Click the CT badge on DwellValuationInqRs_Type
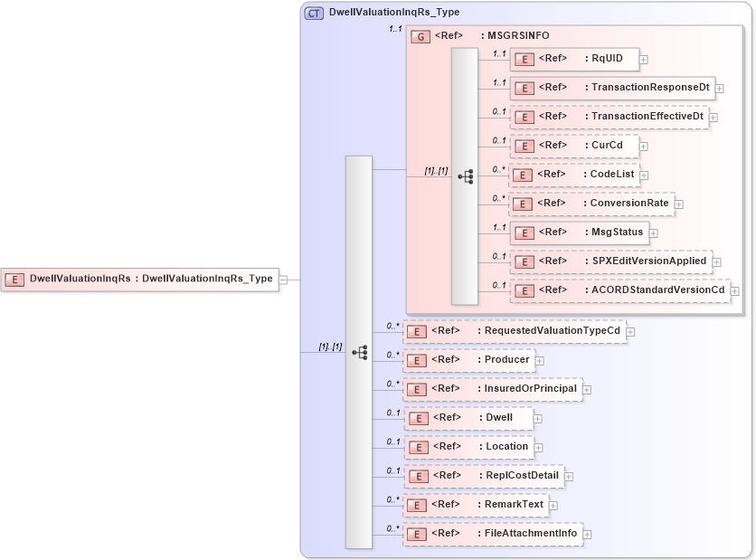Screen dimensions: 756x560 click(x=314, y=12)
